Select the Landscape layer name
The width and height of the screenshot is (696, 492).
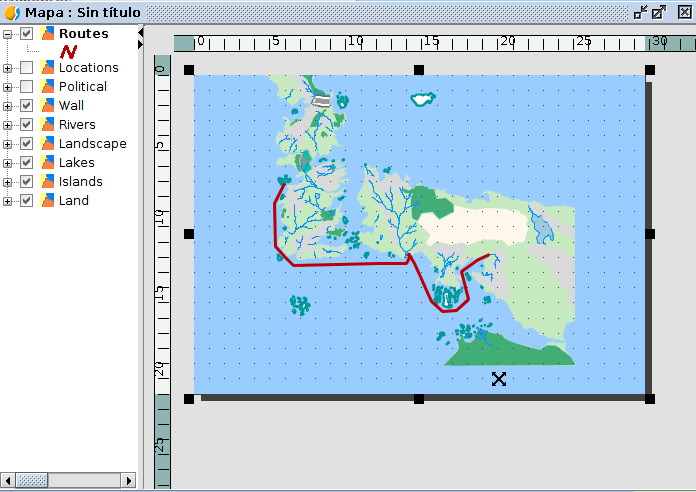click(x=92, y=144)
